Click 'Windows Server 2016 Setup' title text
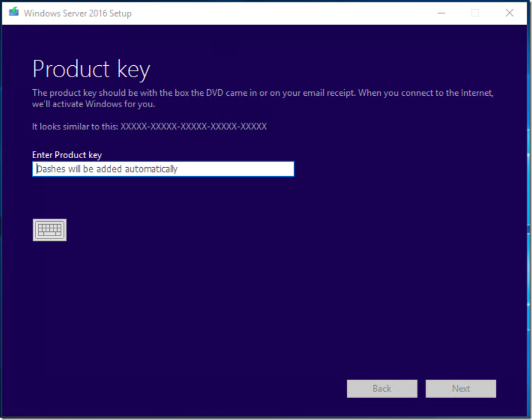 (x=78, y=13)
